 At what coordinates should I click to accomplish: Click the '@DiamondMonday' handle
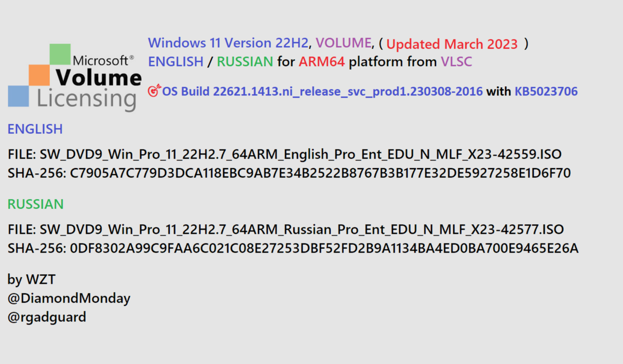[x=69, y=299]
